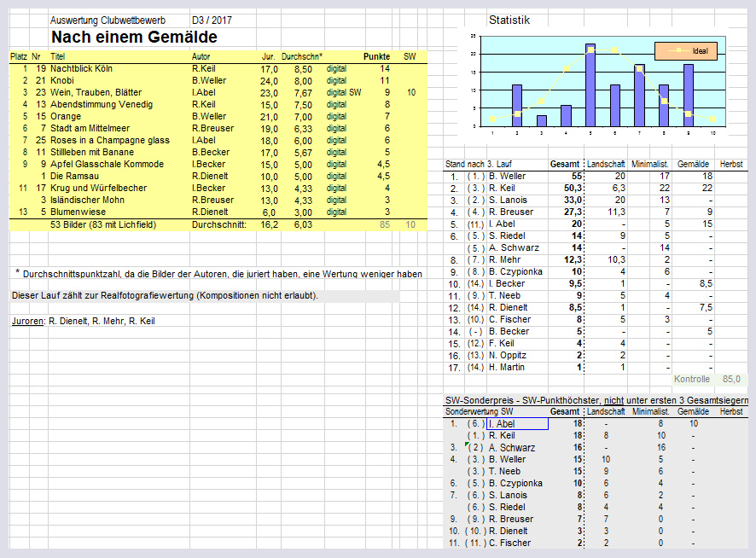
Task: Select the "55" Gesamt total
Action: pos(577,176)
